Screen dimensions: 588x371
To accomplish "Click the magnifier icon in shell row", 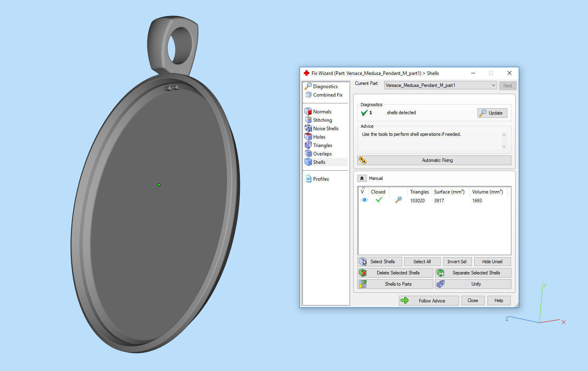I will coord(398,200).
